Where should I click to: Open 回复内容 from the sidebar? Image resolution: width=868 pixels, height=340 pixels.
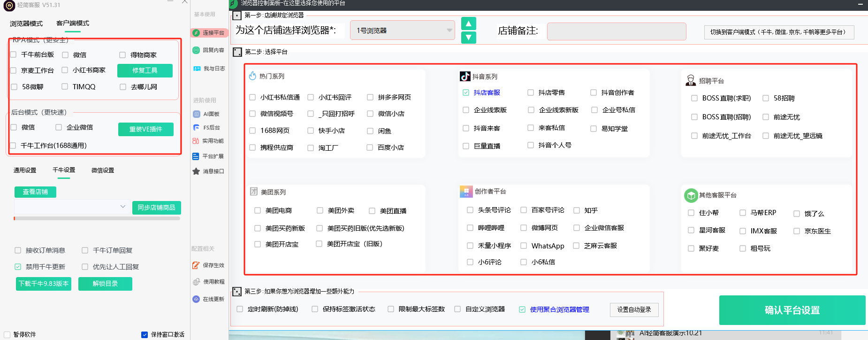[x=196, y=50]
